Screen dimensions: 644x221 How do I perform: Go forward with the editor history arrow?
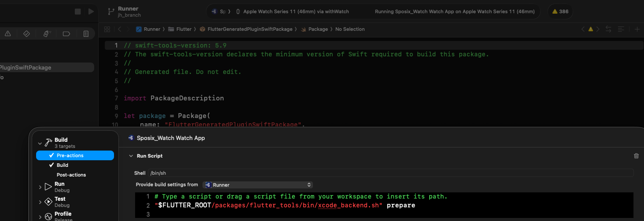pyautogui.click(x=128, y=29)
